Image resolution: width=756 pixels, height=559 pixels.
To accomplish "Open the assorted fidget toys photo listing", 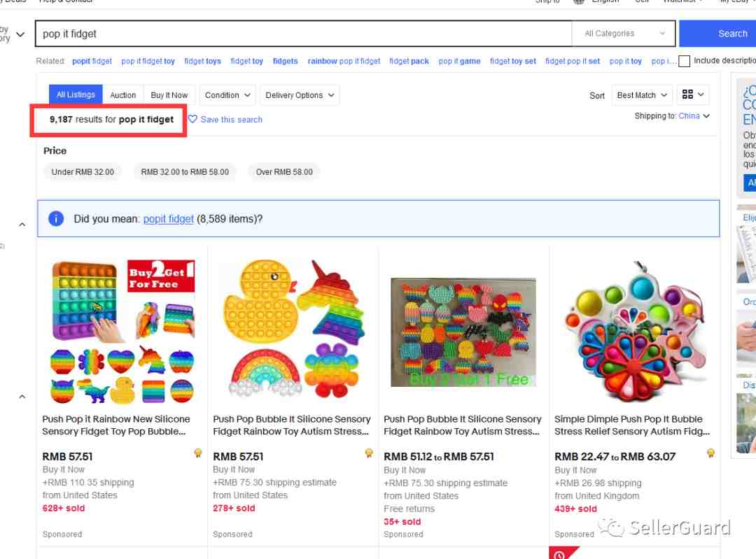I will point(463,332).
